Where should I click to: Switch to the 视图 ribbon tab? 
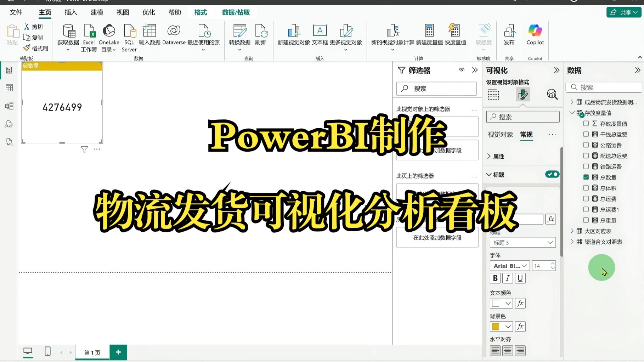pos(122,12)
